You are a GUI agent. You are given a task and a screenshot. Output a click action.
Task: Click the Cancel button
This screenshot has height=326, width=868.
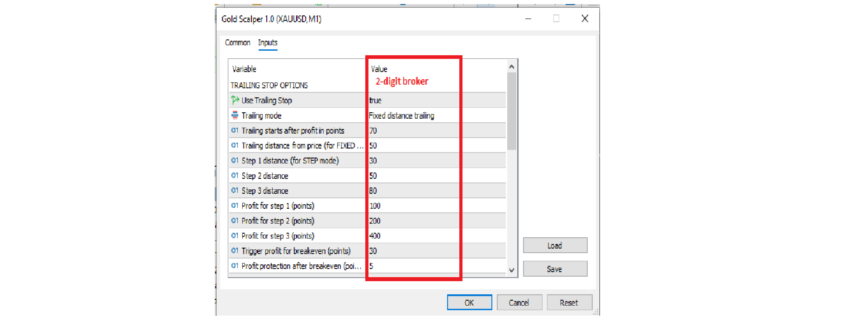click(x=519, y=302)
